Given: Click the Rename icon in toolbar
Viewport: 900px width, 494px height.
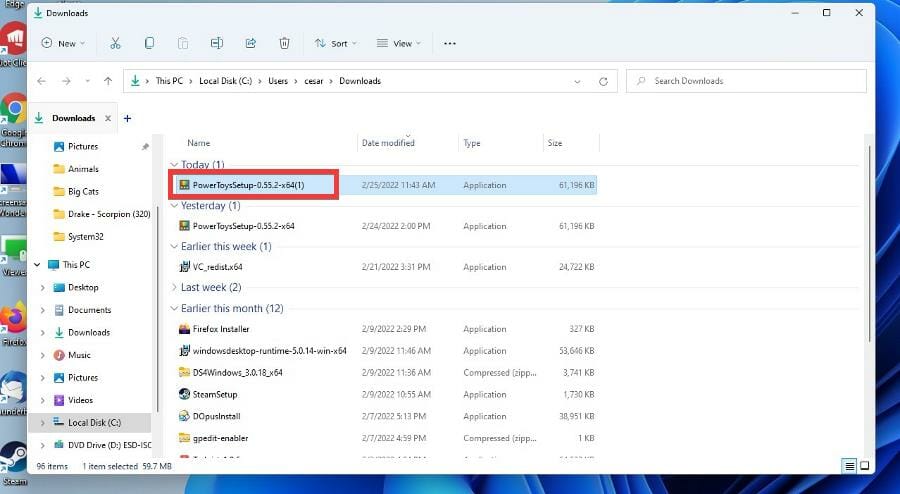Looking at the screenshot, I should coord(216,43).
